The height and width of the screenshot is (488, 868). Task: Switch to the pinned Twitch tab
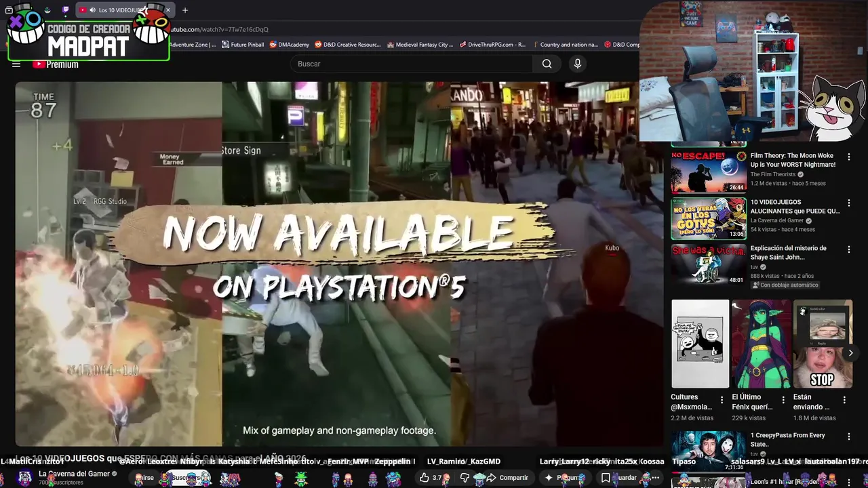[65, 10]
